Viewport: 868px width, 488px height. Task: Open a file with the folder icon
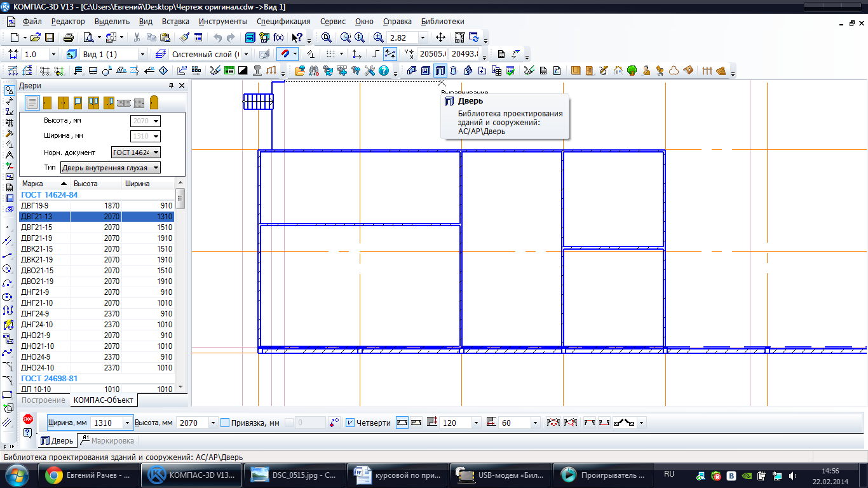click(x=36, y=37)
